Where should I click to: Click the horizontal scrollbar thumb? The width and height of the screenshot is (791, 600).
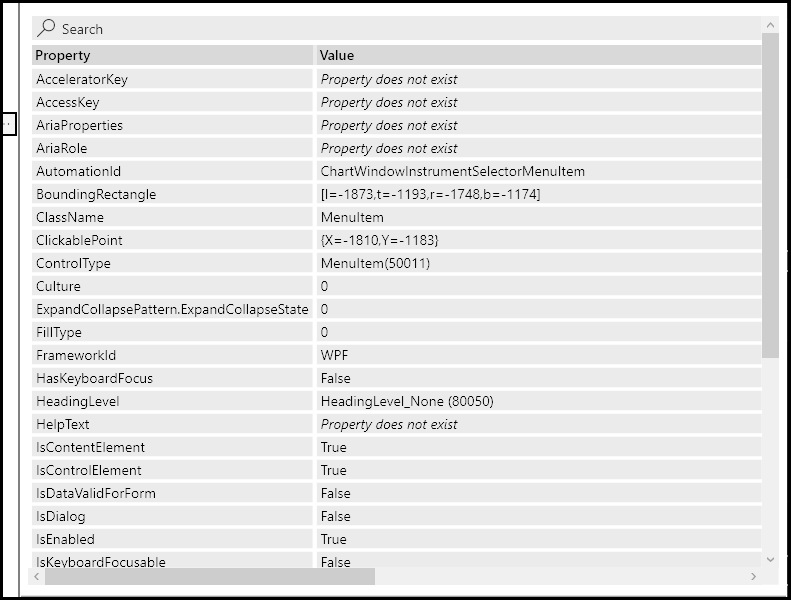coord(209,577)
